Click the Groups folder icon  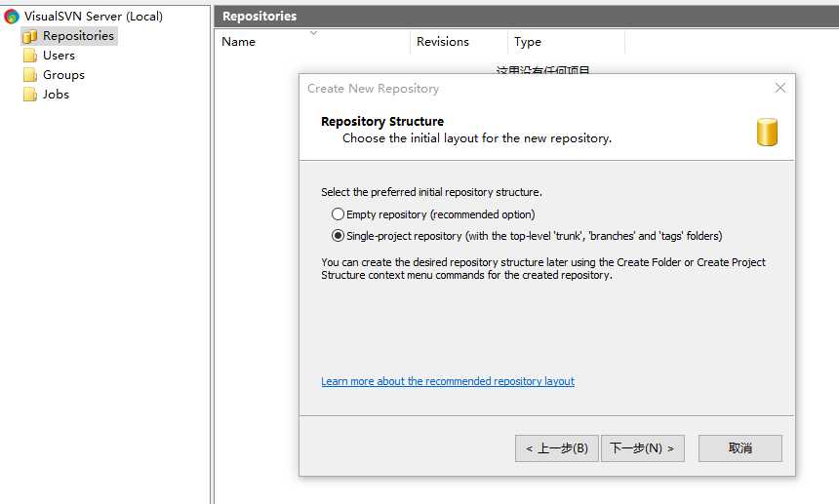tap(30, 75)
